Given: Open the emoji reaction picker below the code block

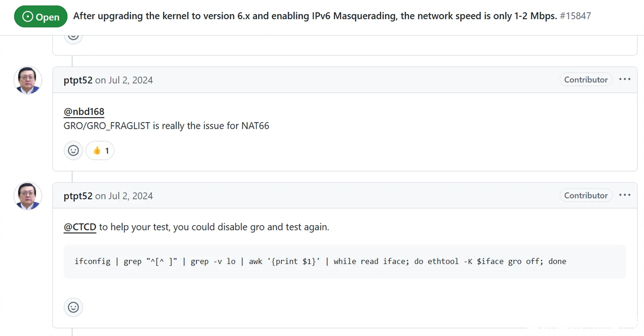Looking at the screenshot, I should (73, 307).
